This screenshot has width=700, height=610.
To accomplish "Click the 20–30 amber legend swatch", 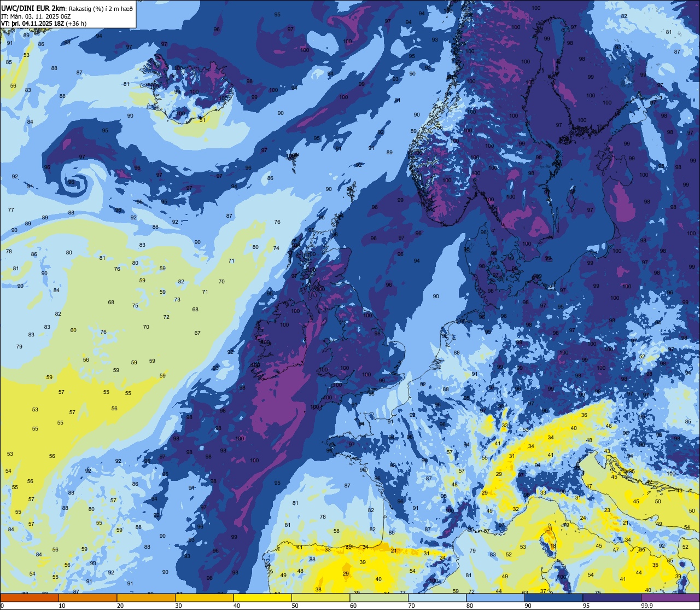I will [146, 598].
